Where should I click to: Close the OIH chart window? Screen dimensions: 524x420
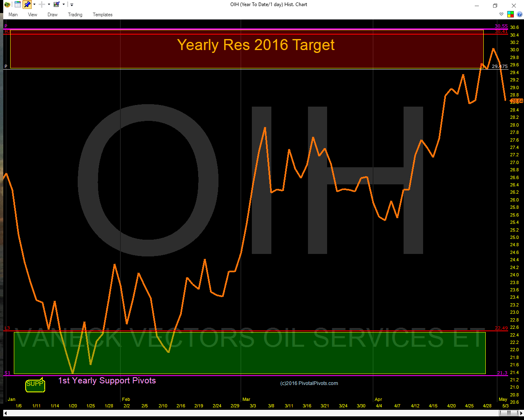pyautogui.click(x=514, y=5)
